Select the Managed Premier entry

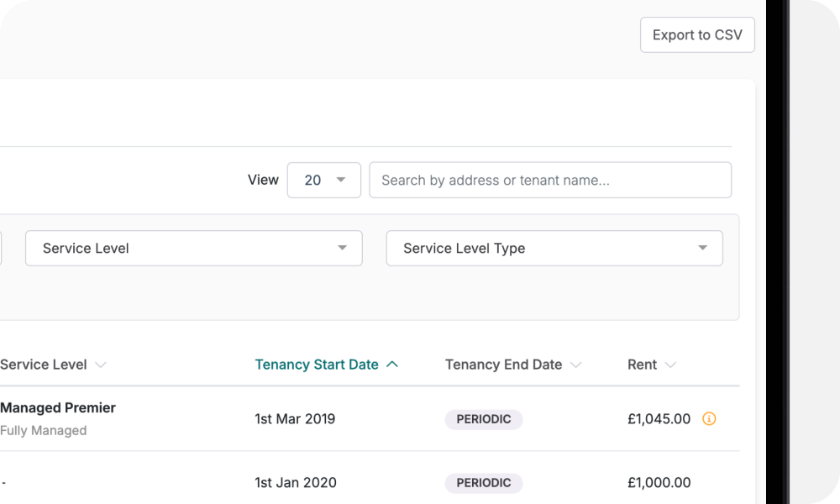[58, 407]
